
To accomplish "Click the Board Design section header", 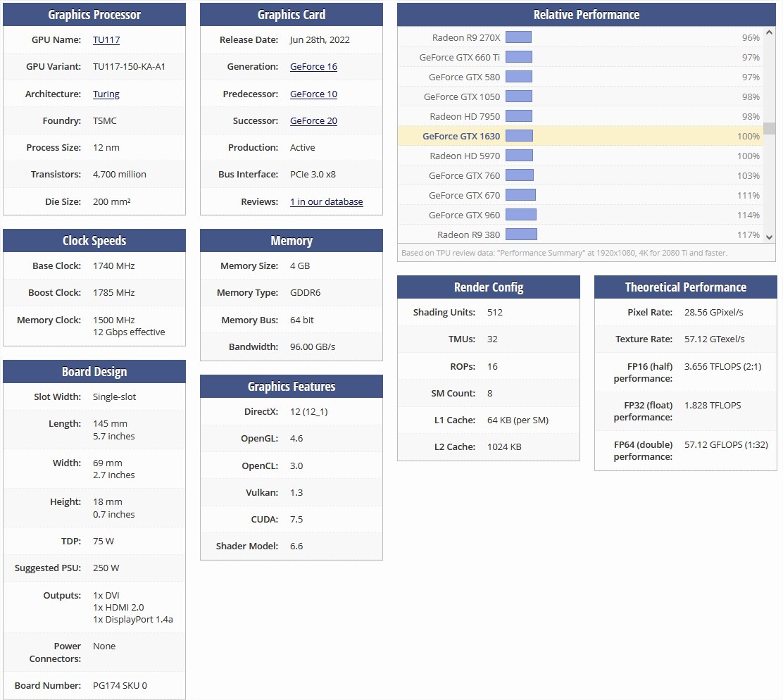I will [94, 371].
